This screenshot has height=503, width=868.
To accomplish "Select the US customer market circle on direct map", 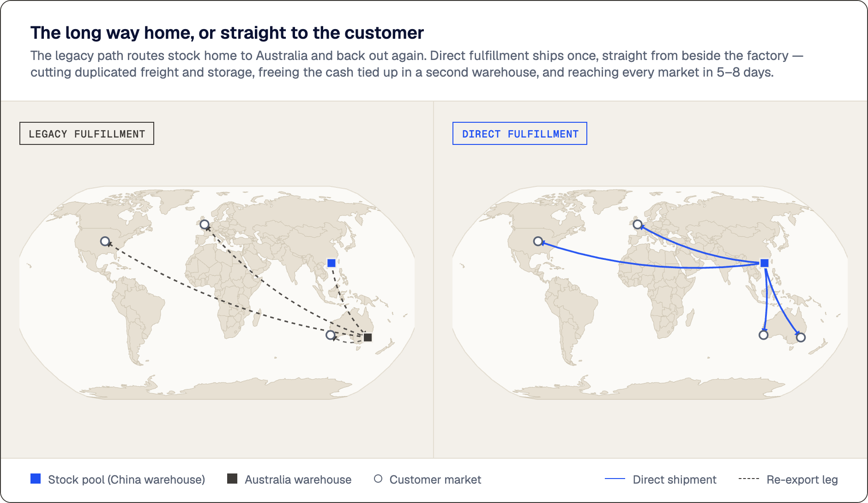I will [538, 241].
